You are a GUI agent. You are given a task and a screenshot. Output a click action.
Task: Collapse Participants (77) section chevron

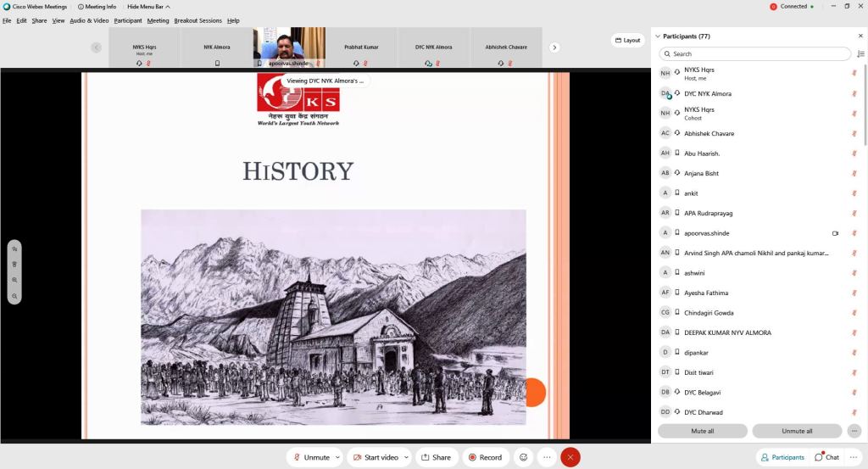(x=658, y=36)
